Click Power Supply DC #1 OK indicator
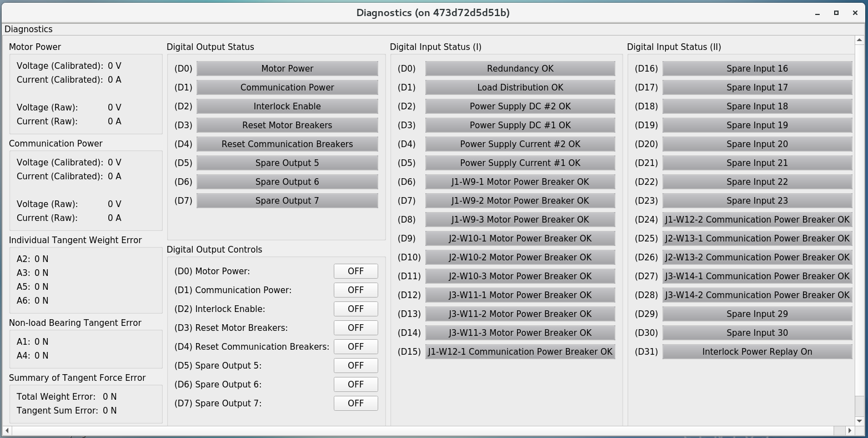The image size is (868, 438). pyautogui.click(x=520, y=125)
